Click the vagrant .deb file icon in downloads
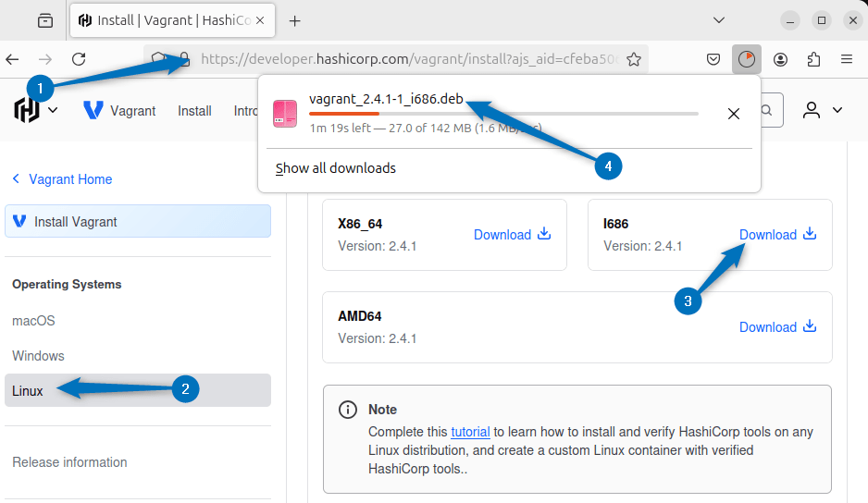 pos(285,113)
